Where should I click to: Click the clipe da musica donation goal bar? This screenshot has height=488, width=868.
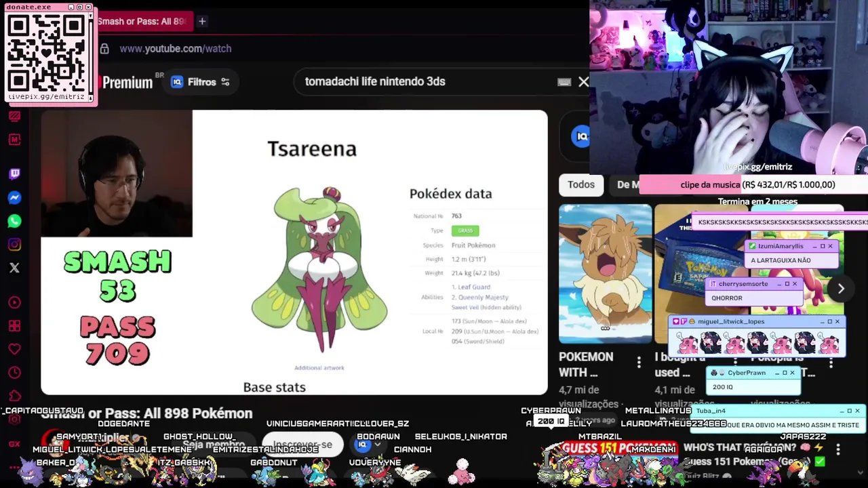point(753,184)
